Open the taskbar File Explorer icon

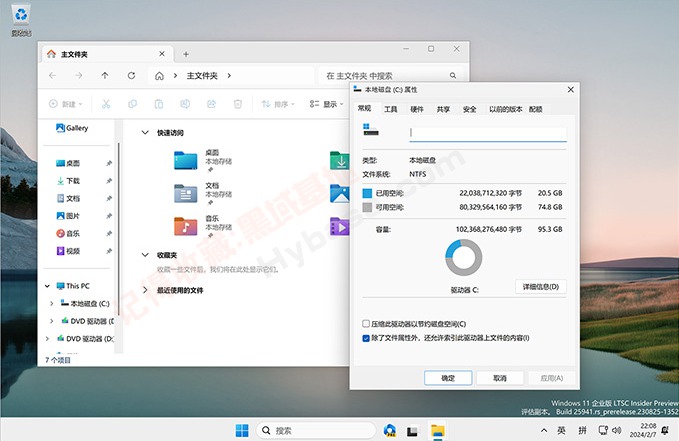click(x=438, y=431)
